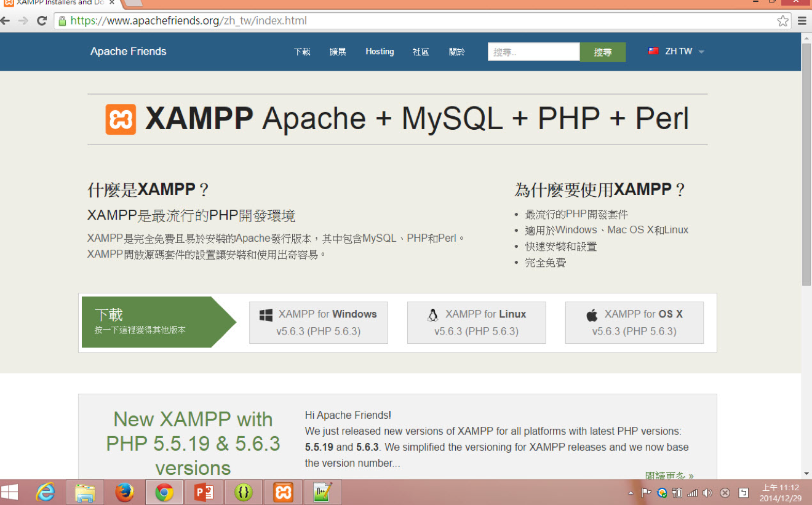The image size is (812, 505).
Task: Open 擴展 navigation menu item
Action: click(338, 52)
